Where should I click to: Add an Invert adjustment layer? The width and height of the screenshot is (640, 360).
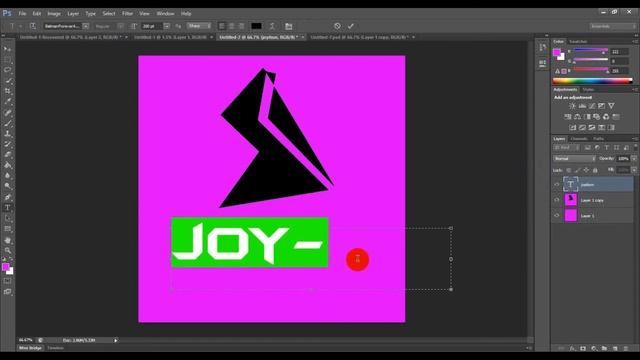(x=573, y=128)
